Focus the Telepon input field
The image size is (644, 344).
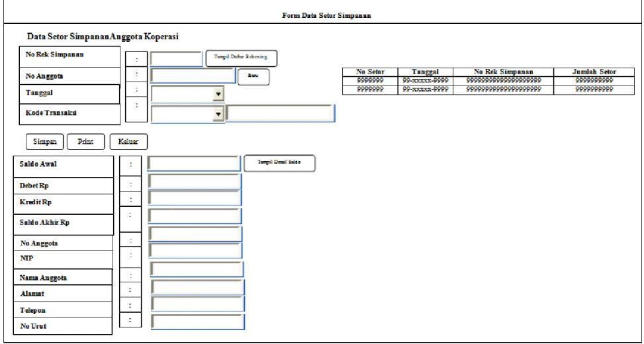(x=197, y=304)
